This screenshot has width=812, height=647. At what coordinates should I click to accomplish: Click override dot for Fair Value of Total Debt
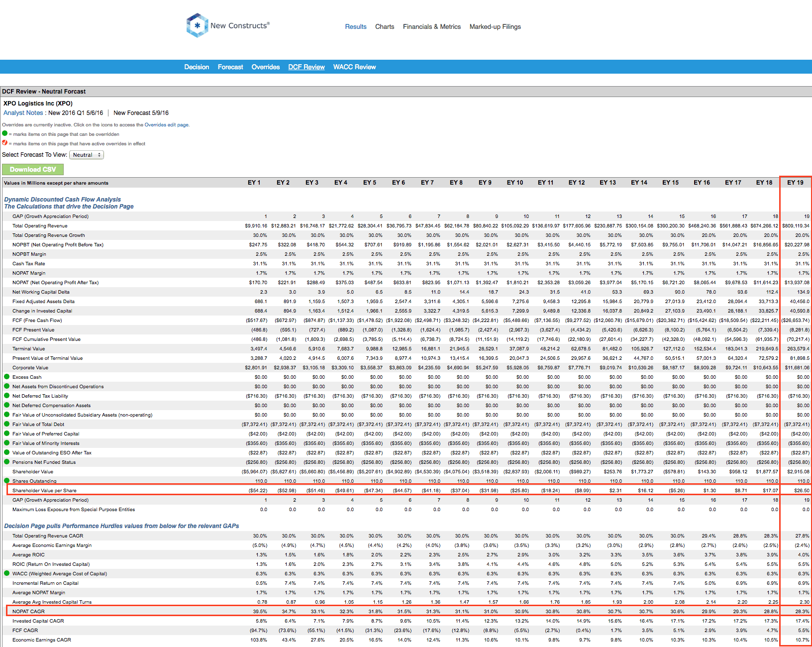7,424
